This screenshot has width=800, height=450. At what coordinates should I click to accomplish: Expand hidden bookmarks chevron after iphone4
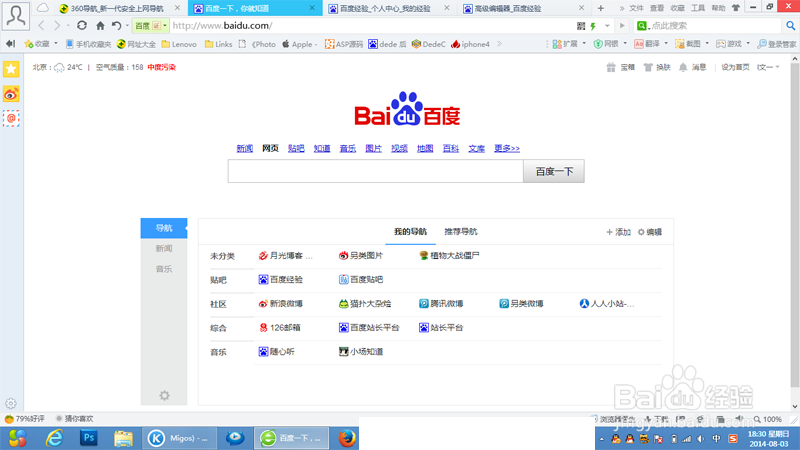[x=499, y=44]
